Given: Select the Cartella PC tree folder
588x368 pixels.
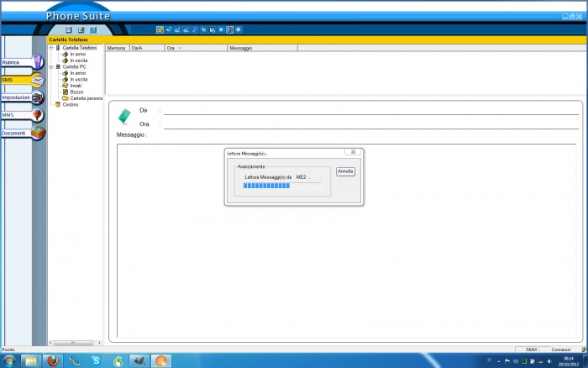Looking at the screenshot, I should pyautogui.click(x=74, y=66).
